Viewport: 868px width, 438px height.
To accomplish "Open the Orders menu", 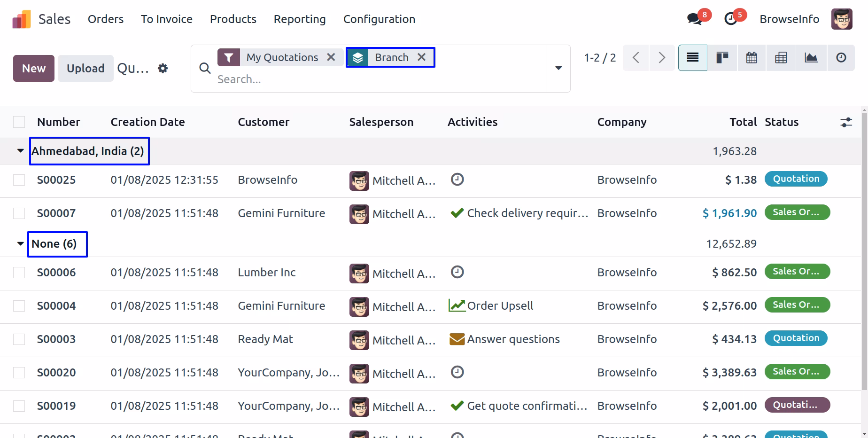I will coord(106,19).
